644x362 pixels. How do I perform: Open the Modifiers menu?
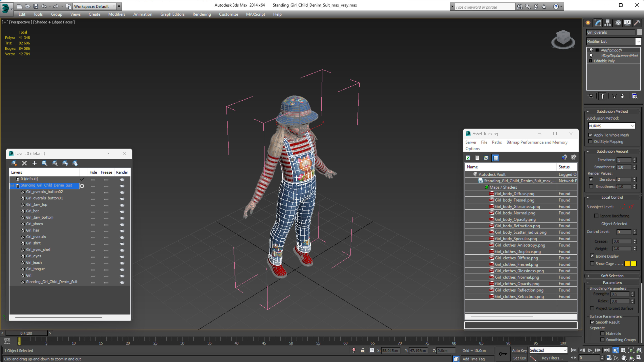[117, 14]
